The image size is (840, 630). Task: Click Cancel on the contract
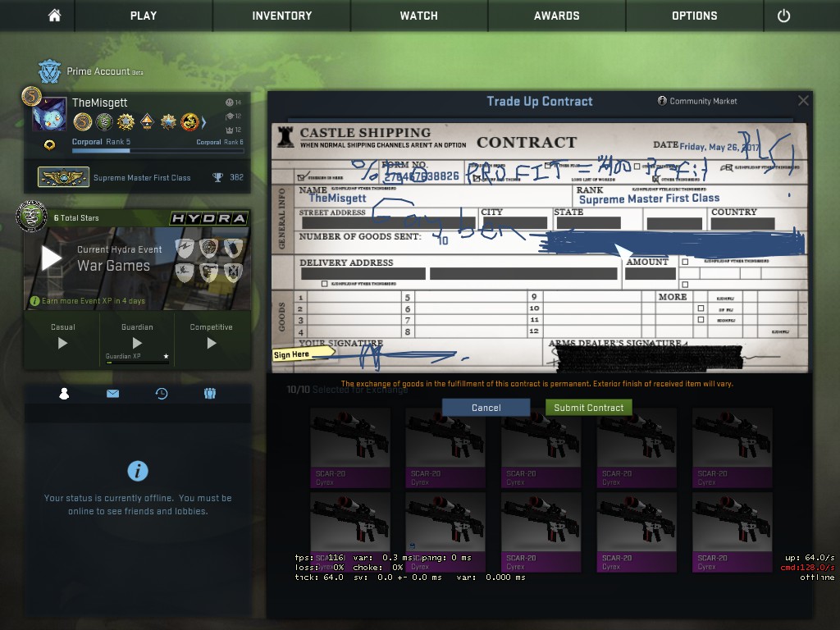486,408
